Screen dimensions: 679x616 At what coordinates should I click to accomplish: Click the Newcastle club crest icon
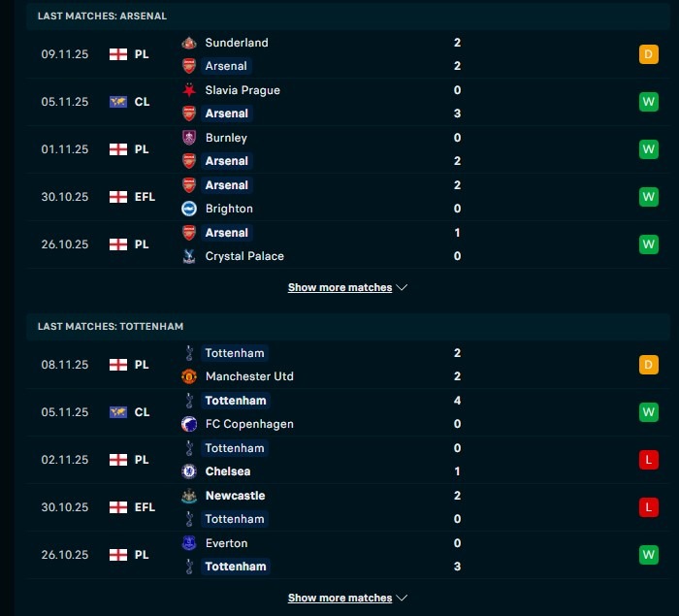[x=189, y=496]
